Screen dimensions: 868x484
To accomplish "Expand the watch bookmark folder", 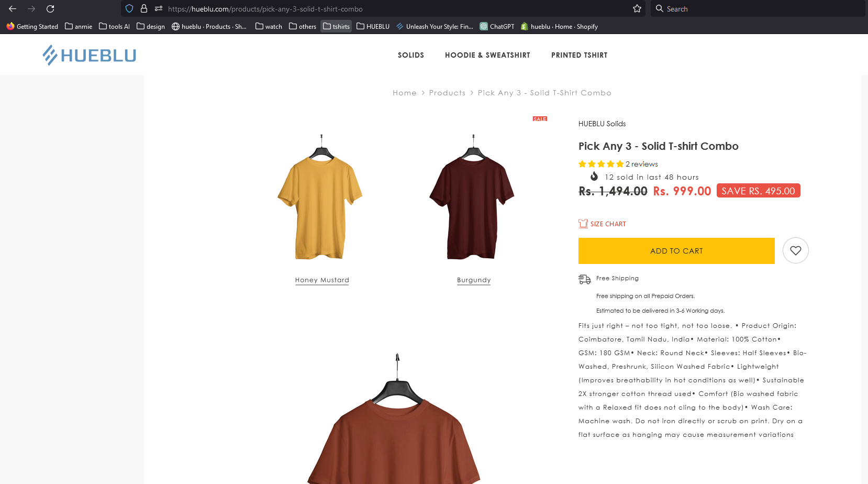I will [269, 26].
